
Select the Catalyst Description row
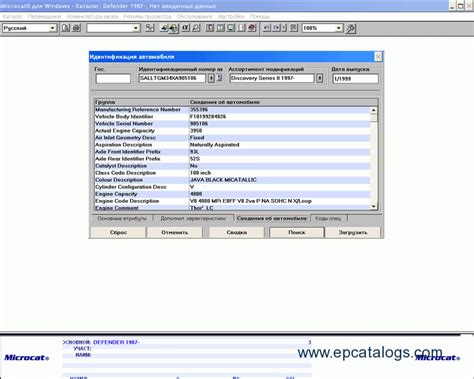click(x=232, y=166)
